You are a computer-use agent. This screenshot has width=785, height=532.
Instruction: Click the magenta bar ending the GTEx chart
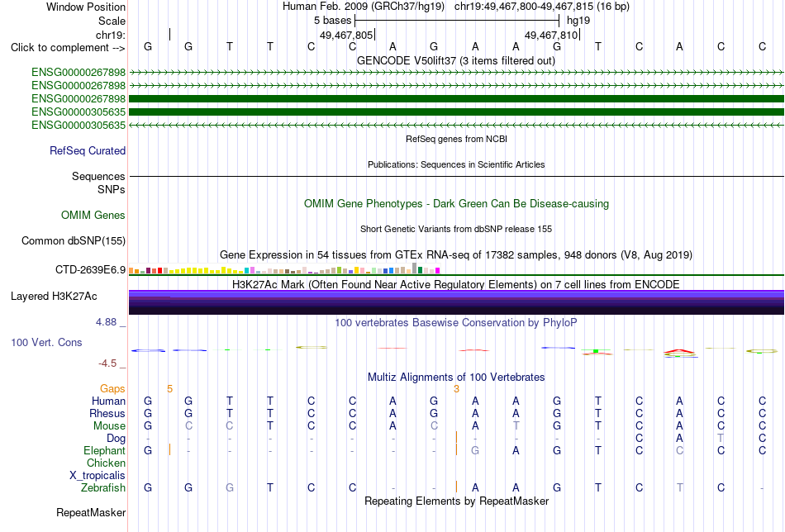pyautogui.click(x=438, y=271)
